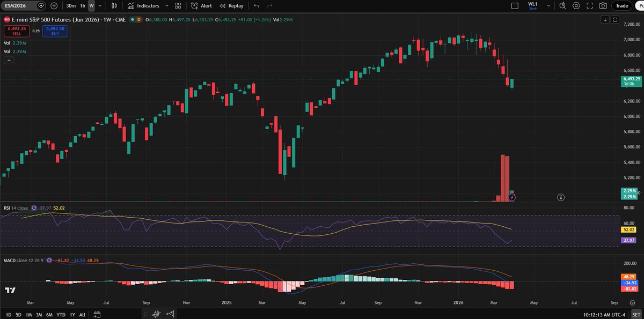Click the Trade button
The height and width of the screenshot is (319, 644).
622,5
